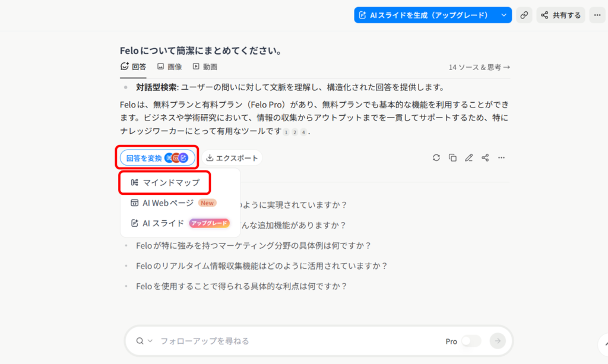Toggle the Pro switch on

coord(471,341)
